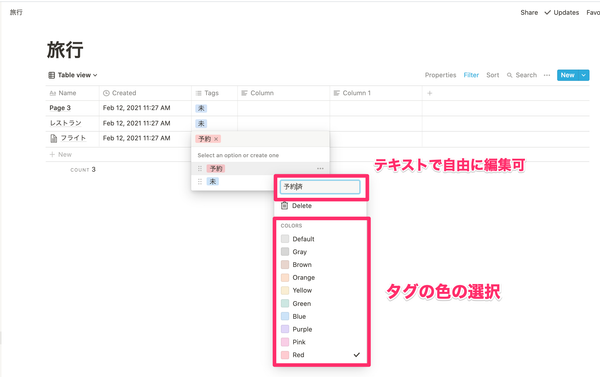Screen dimensions: 600x377
Task: Click the 旅行 page title
Action: tap(65, 50)
